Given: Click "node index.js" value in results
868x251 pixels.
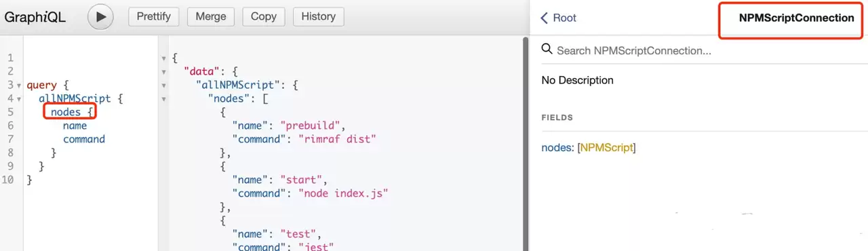Looking at the screenshot, I should (x=343, y=193).
